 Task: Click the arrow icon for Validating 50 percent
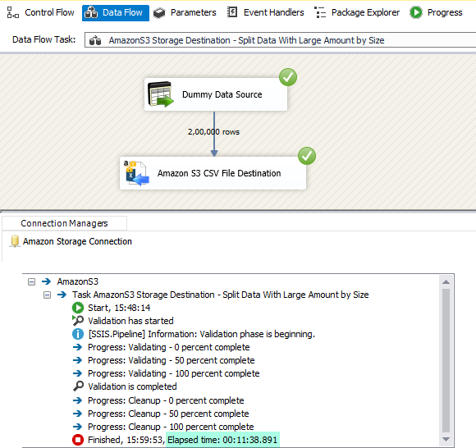coord(78,360)
